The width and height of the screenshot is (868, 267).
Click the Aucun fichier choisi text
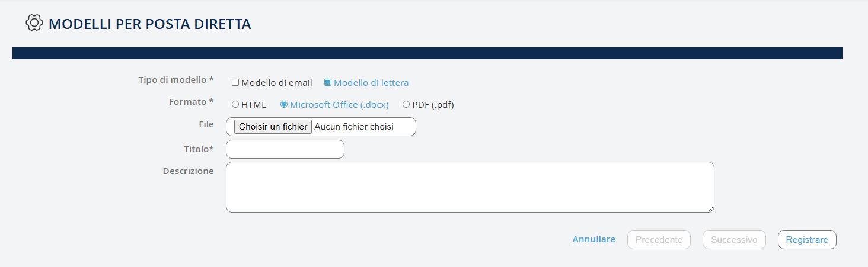point(354,127)
